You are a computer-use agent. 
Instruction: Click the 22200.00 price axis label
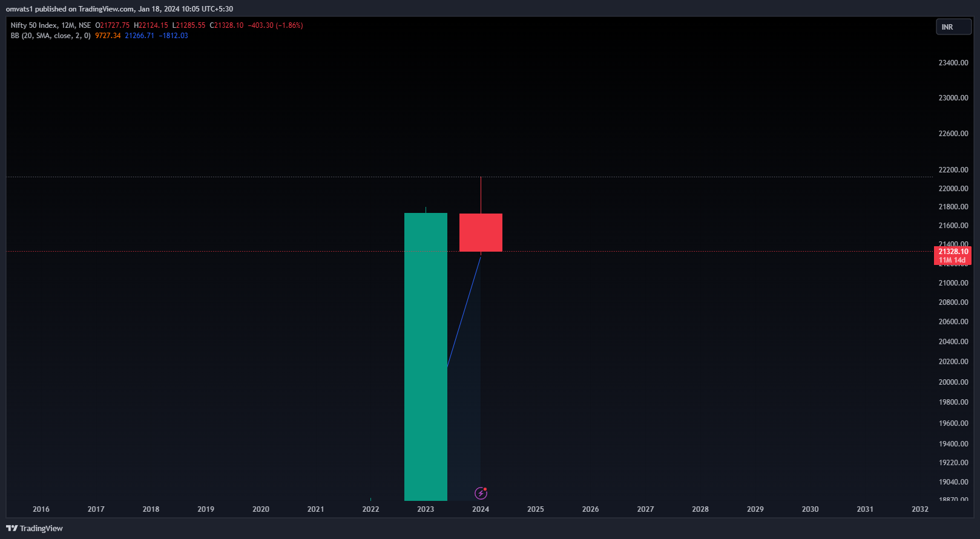click(953, 170)
